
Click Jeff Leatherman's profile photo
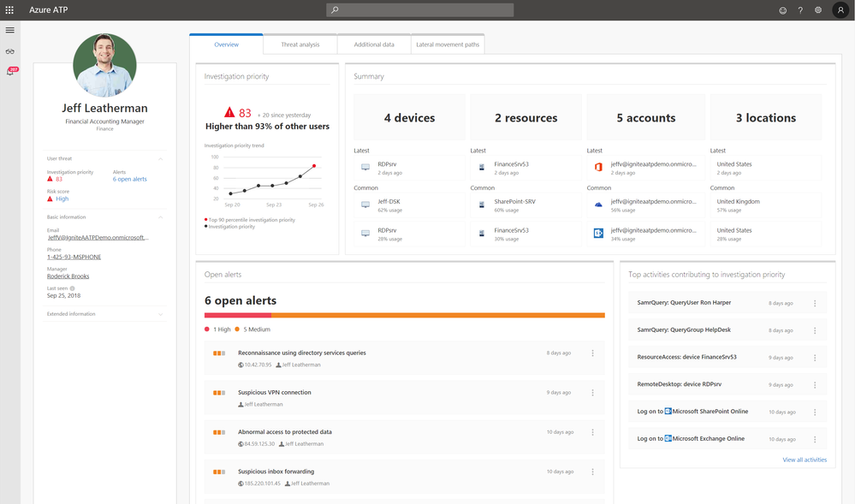click(x=104, y=65)
